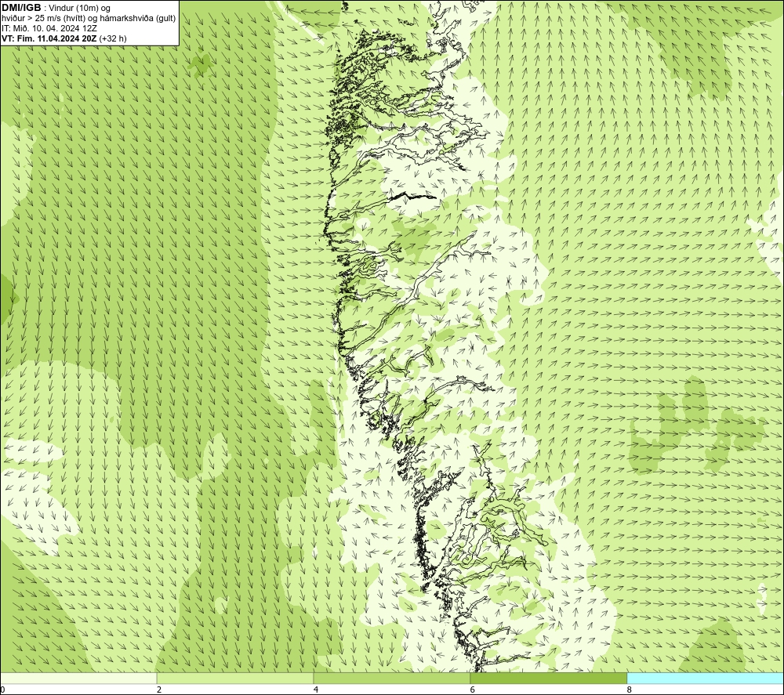
Task: Click the scale label 4
Action: (x=315, y=690)
